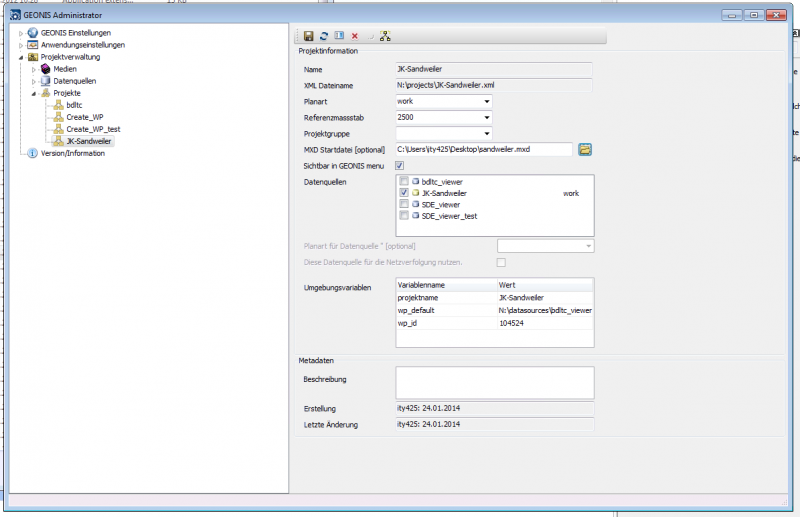Click the Medien cube icon
The width and height of the screenshot is (800, 517).
[x=45, y=69]
